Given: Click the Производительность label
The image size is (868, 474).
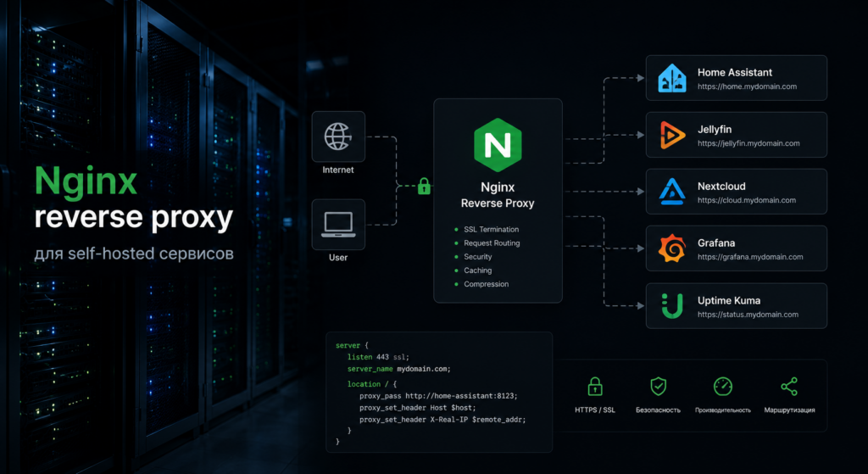Looking at the screenshot, I should coord(723,410).
